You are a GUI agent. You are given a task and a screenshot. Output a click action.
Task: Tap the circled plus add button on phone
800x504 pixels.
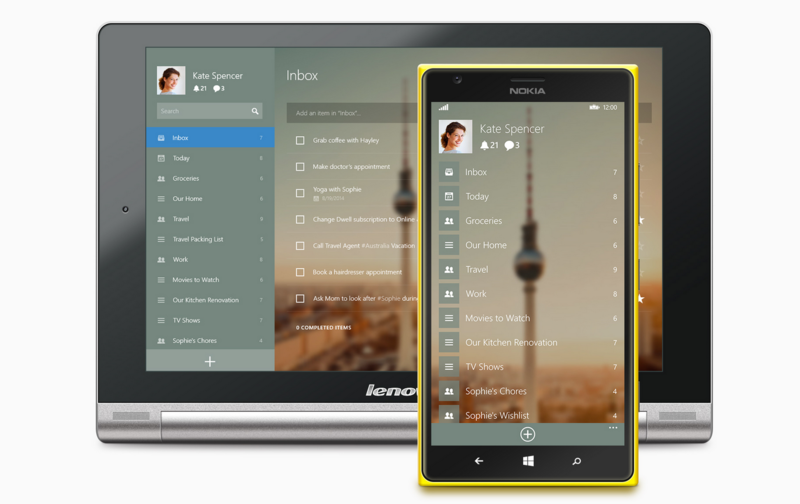(x=528, y=434)
